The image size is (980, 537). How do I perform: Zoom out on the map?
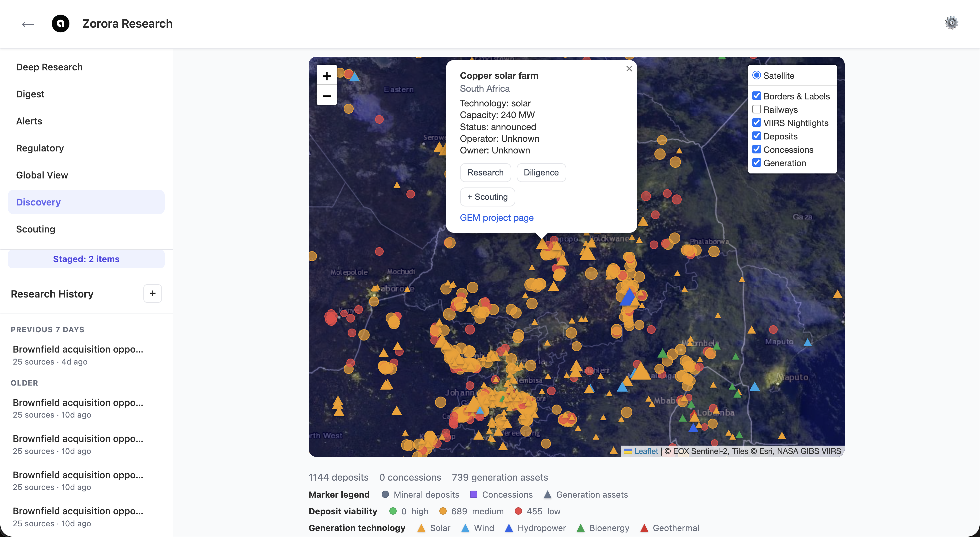click(326, 96)
